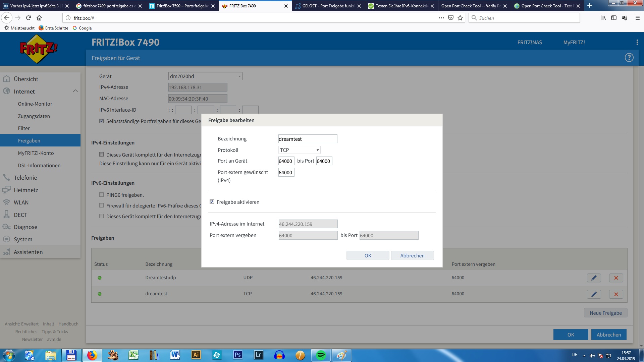Image resolution: width=644 pixels, height=362 pixels.
Task: Edit the Dreamtestudp port sharing entry
Action: 594,278
